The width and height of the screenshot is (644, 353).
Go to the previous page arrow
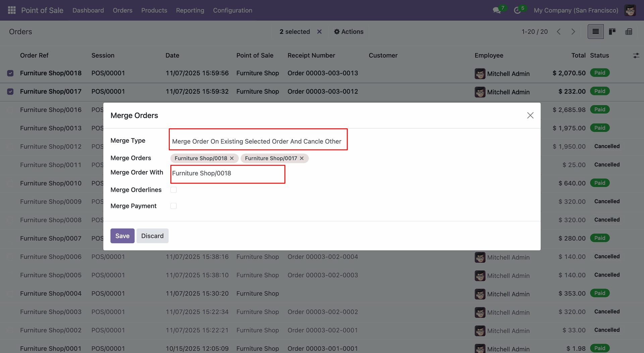pyautogui.click(x=559, y=32)
